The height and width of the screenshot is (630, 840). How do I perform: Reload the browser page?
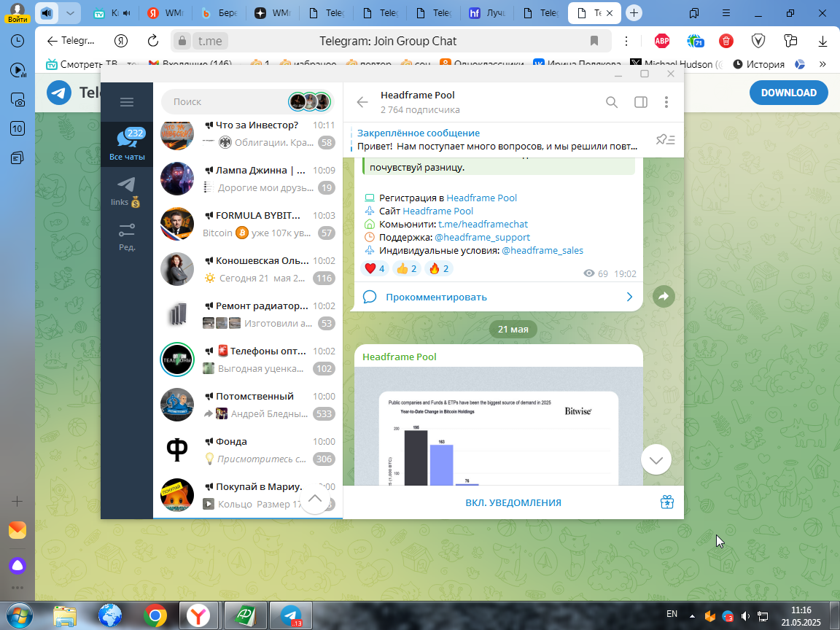pos(152,41)
